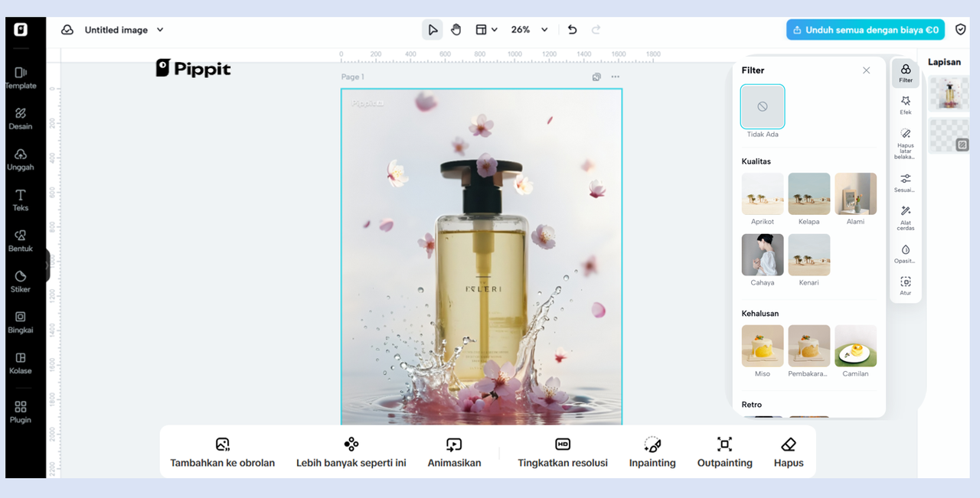This screenshot has width=980, height=498.
Task: Switch to the Teks sidebar tab
Action: pos(21,200)
